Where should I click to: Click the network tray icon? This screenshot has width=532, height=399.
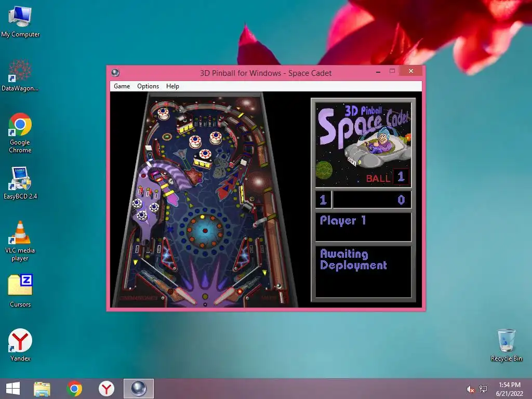[x=483, y=389]
